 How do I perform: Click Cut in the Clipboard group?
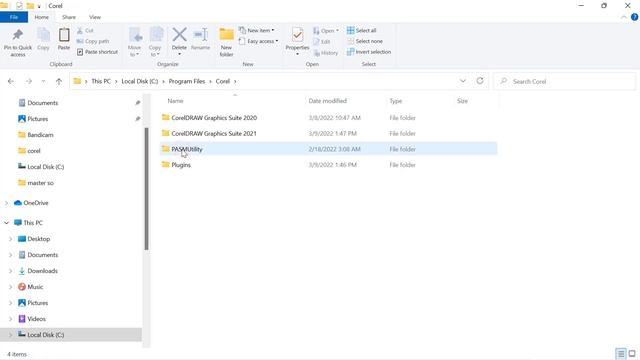tap(85, 31)
